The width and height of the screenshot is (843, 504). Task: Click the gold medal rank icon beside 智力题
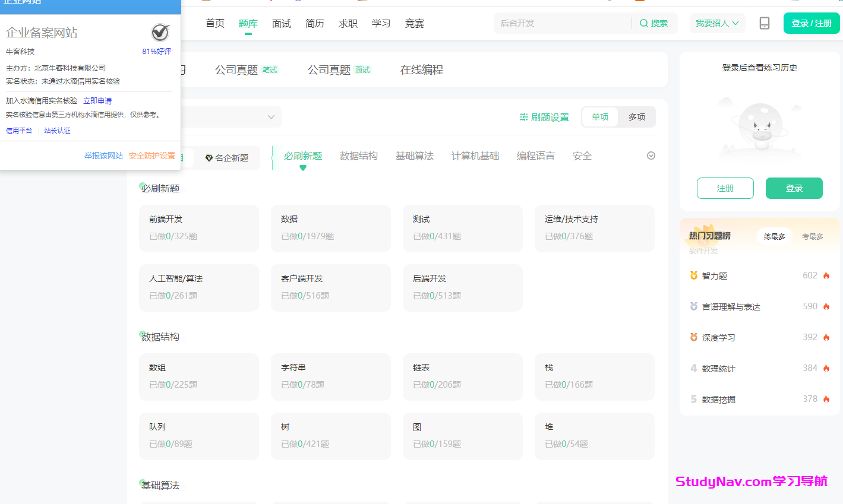693,275
